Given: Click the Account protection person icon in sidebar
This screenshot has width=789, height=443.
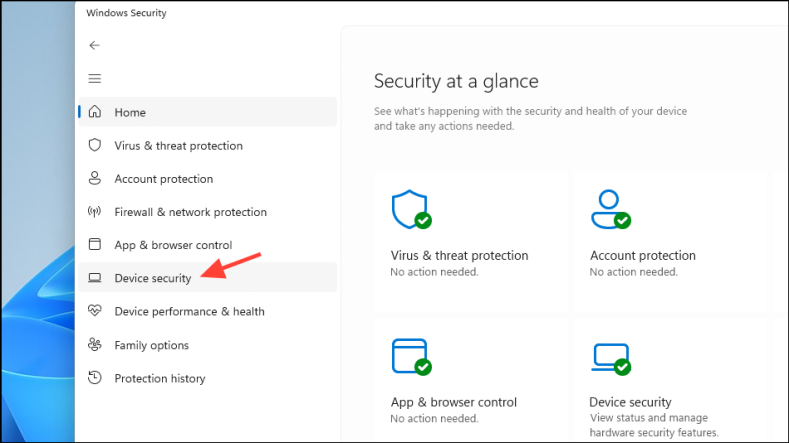Looking at the screenshot, I should coord(95,178).
